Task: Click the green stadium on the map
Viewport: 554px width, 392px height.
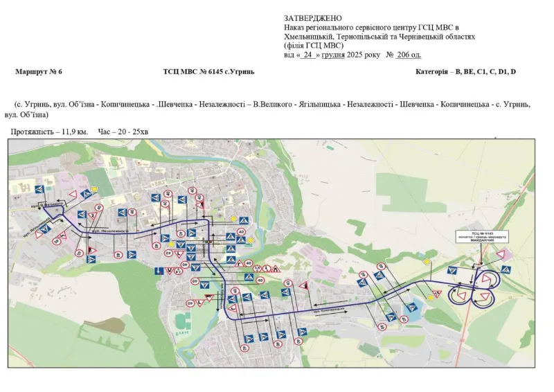Action: (x=181, y=321)
